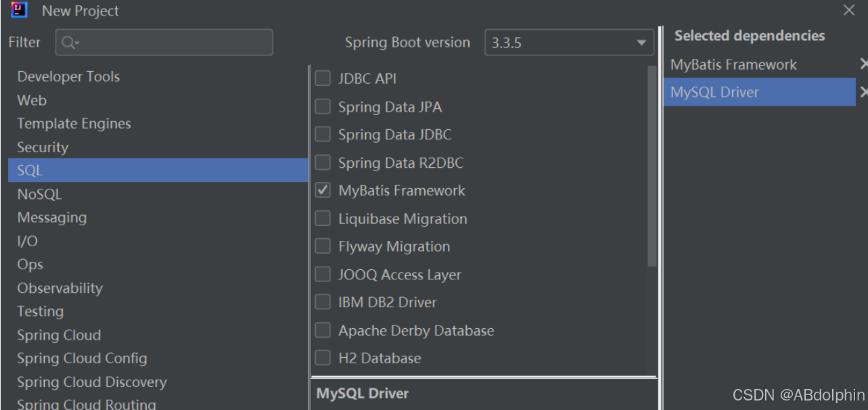Check the Spring Data JDBC option
This screenshot has width=868, height=410.
coord(323,135)
